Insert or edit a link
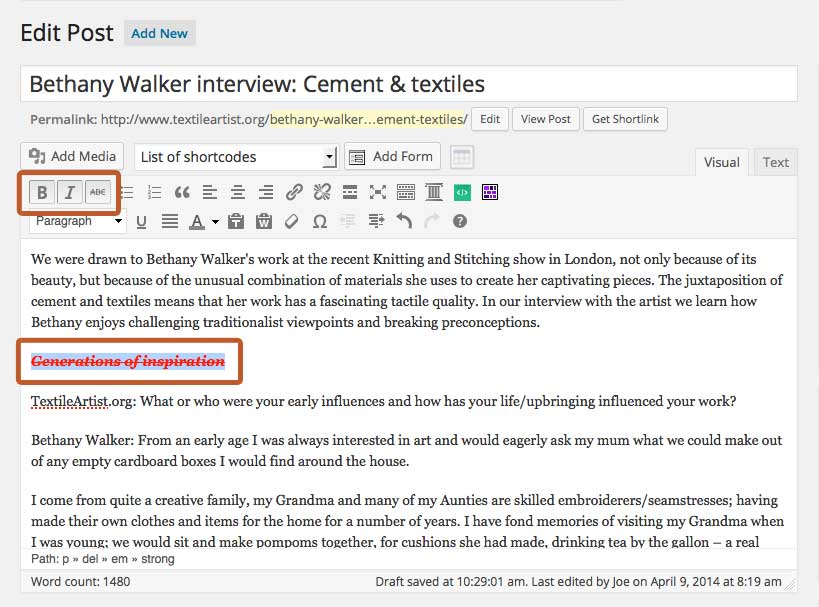 294,192
